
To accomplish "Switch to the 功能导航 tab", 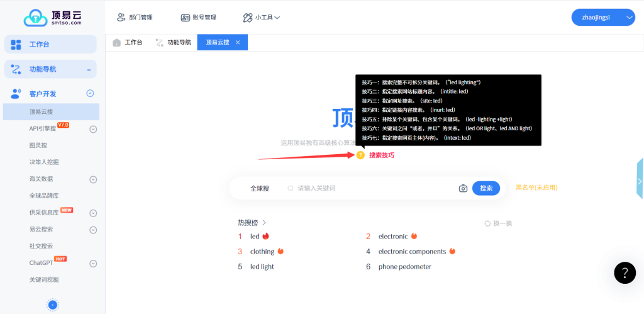I will tap(173, 42).
